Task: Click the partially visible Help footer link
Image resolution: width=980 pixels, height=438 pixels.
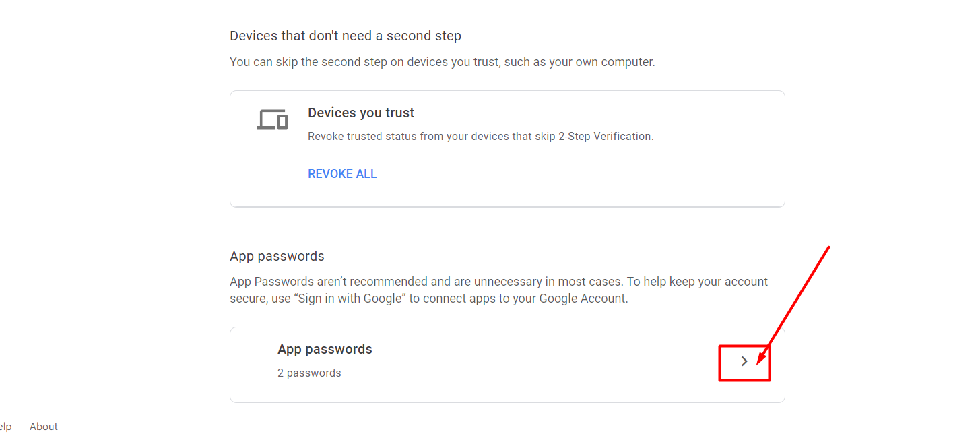Action: point(5,427)
